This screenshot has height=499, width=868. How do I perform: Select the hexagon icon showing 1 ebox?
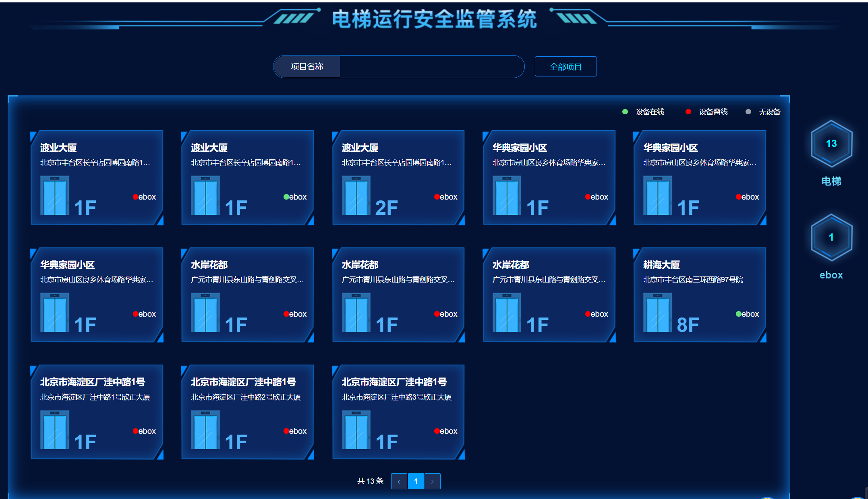[831, 237]
